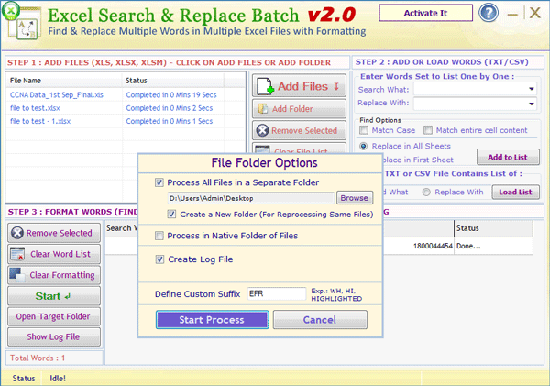This screenshot has height=386, width=550.
Task: Cancel the File Folder Options dialog
Action: click(x=320, y=320)
